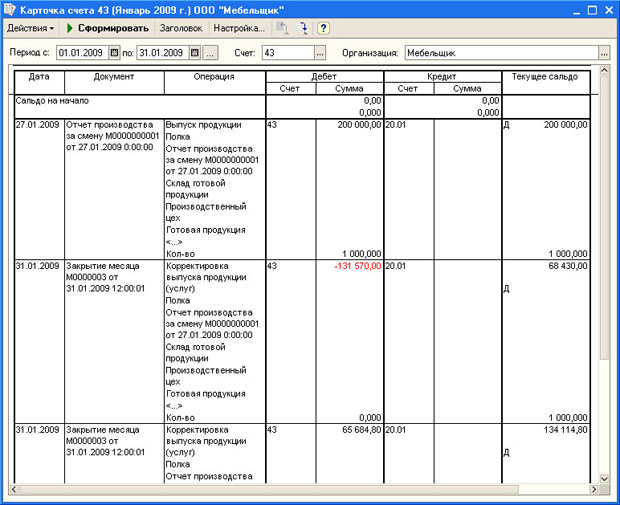Click the по date field 31.01.2009
620x505 pixels.
pyautogui.click(x=163, y=53)
